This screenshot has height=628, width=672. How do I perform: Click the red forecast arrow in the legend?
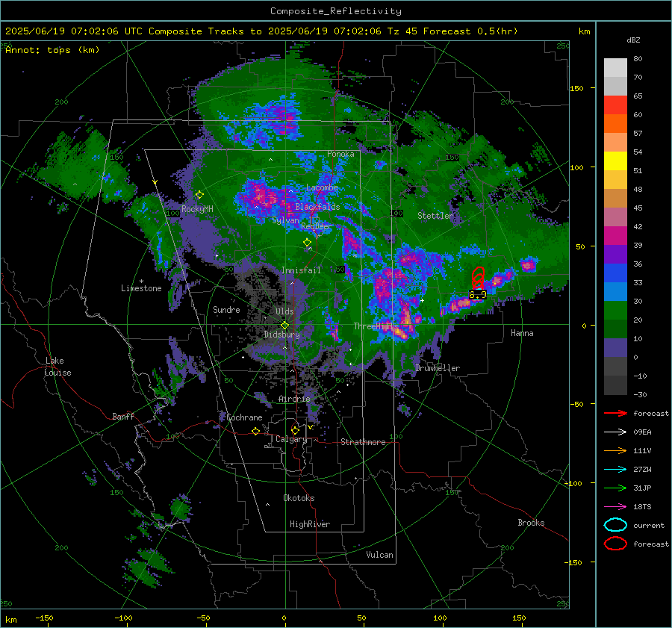pyautogui.click(x=615, y=413)
